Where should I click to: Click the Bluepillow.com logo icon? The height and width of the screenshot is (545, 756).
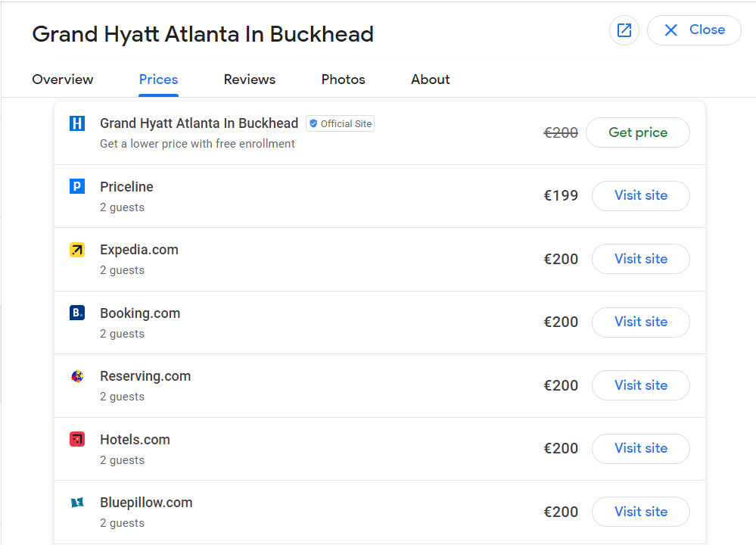[77, 503]
